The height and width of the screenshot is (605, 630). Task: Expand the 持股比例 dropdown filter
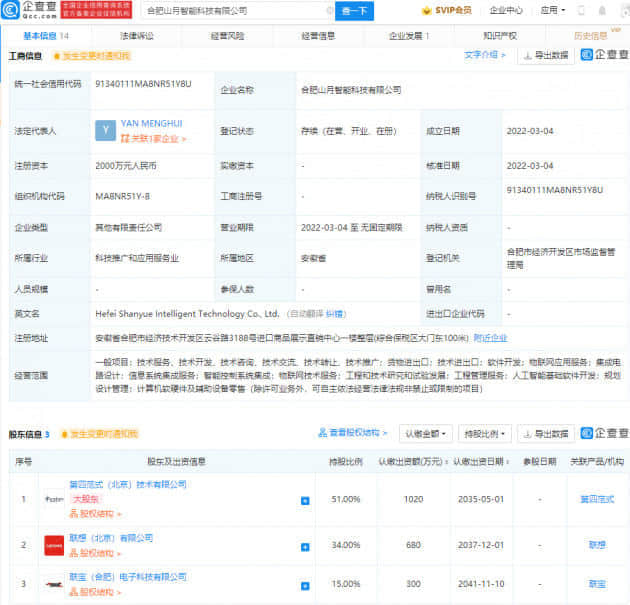485,434
